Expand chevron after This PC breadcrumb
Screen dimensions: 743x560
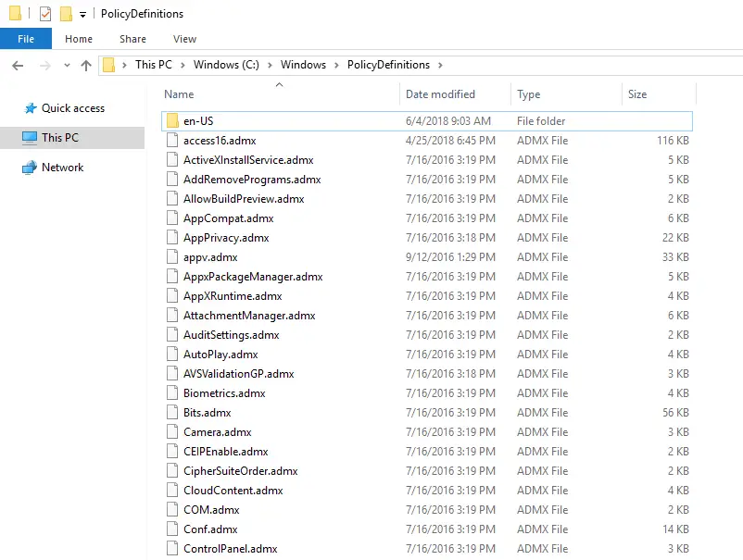[x=183, y=65]
